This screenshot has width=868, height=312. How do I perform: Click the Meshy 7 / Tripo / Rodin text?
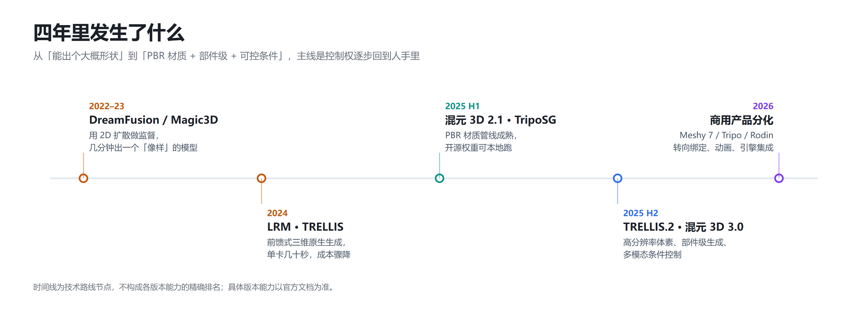[726, 135]
